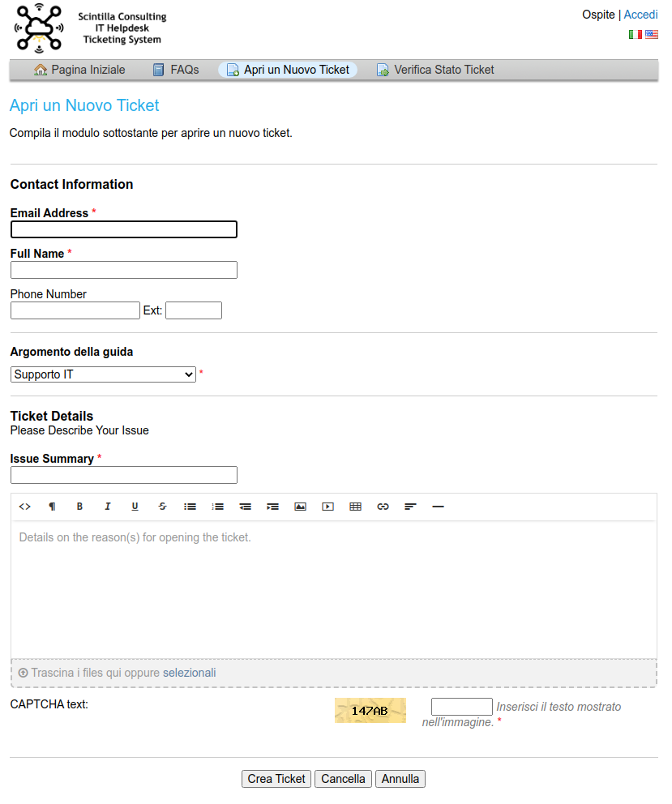Click the Crea Ticket button
The width and height of the screenshot is (672, 804).
pos(276,779)
